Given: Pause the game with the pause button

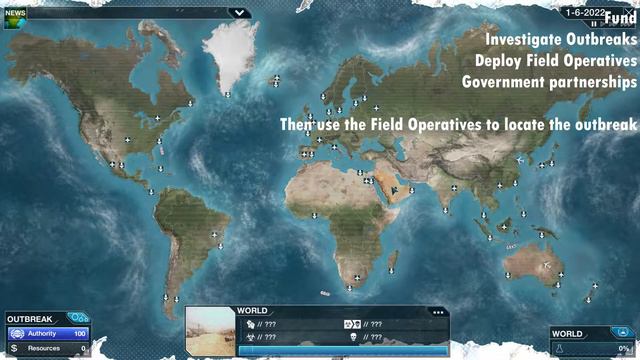Looking at the screenshot, I should point(594,24).
